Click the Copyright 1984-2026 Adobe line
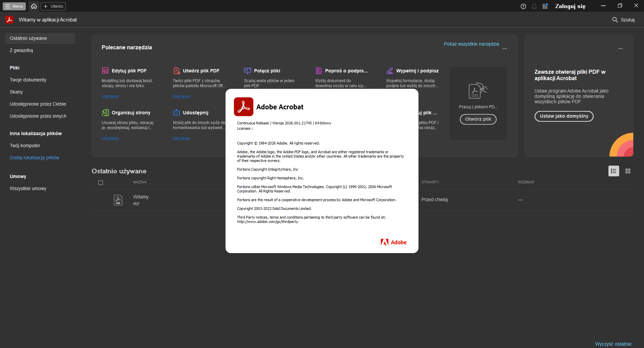The image size is (644, 348). (278, 143)
